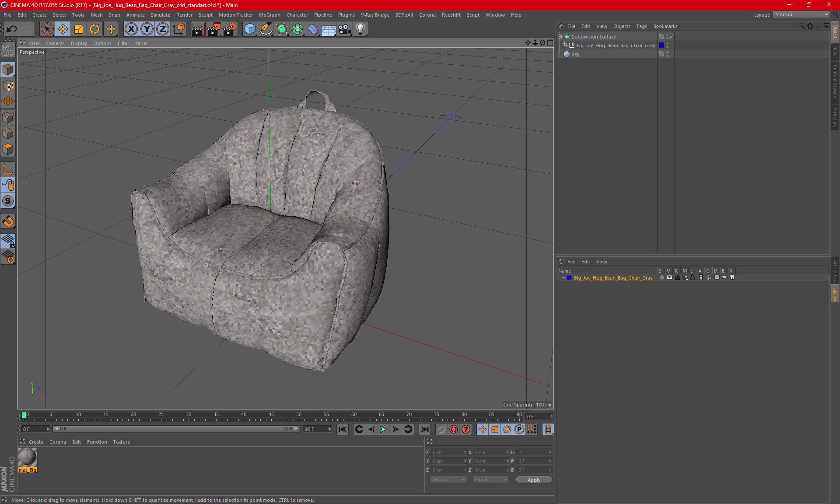Click the Apply button

(x=534, y=480)
